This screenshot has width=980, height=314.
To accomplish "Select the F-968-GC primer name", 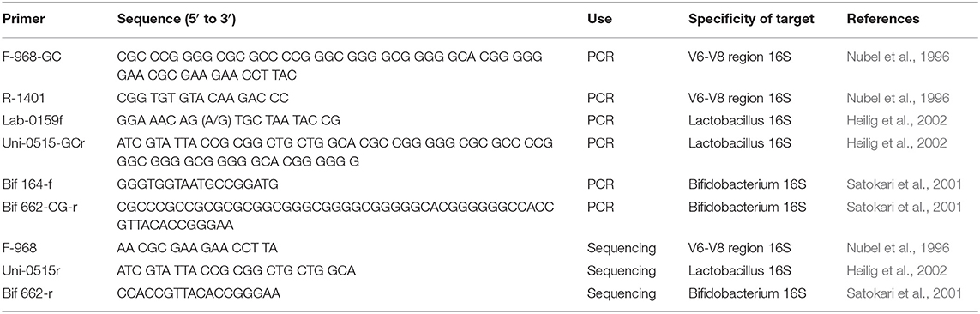I will pyautogui.click(x=33, y=57).
